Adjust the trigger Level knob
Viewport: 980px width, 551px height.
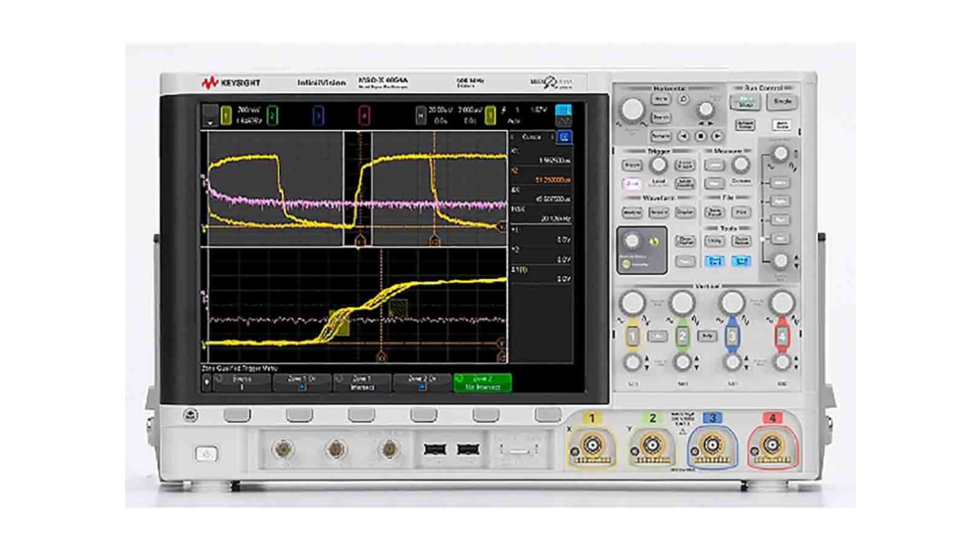tap(659, 166)
